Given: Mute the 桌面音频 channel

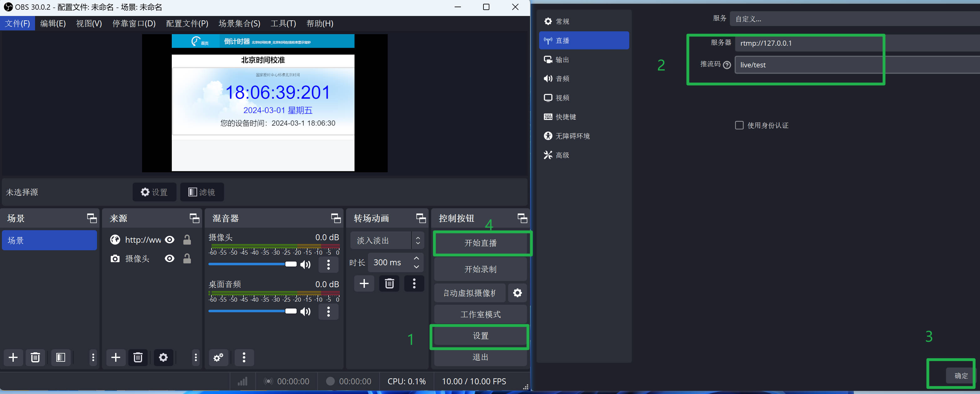Looking at the screenshot, I should coord(305,312).
